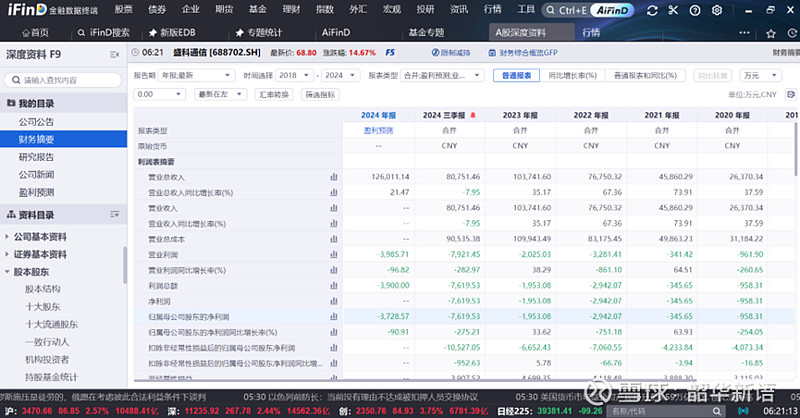The height and width of the screenshot is (418, 800).
Task: Open chart icon for 利润总额 row
Action: (334, 286)
